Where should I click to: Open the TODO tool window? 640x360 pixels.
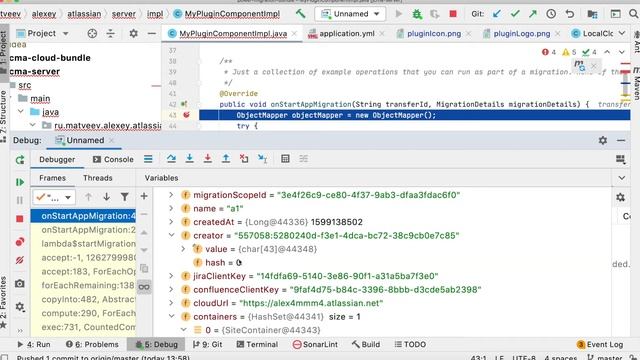410,344
